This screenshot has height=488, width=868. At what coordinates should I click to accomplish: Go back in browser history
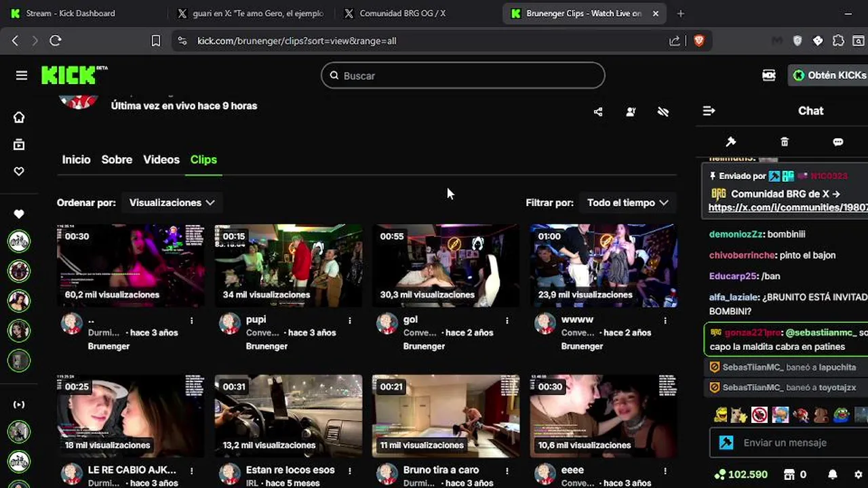[15, 41]
